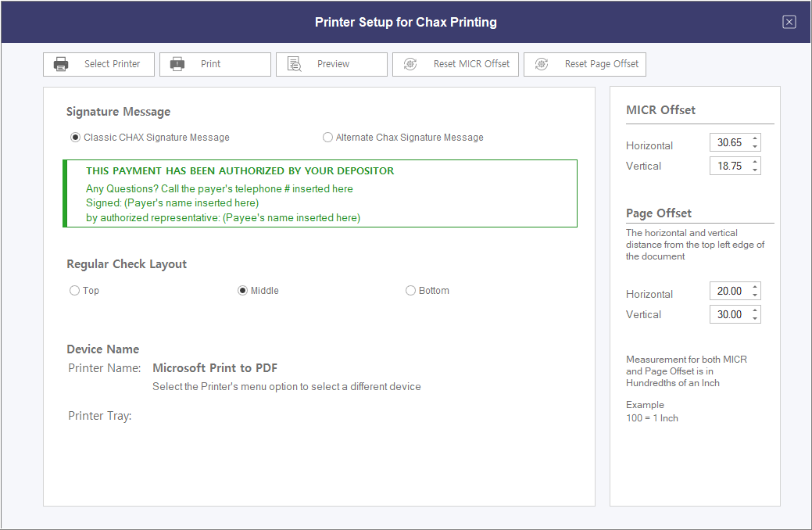Select Classic CHAX Signature Message option
The height and width of the screenshot is (530, 812).
pos(76,138)
